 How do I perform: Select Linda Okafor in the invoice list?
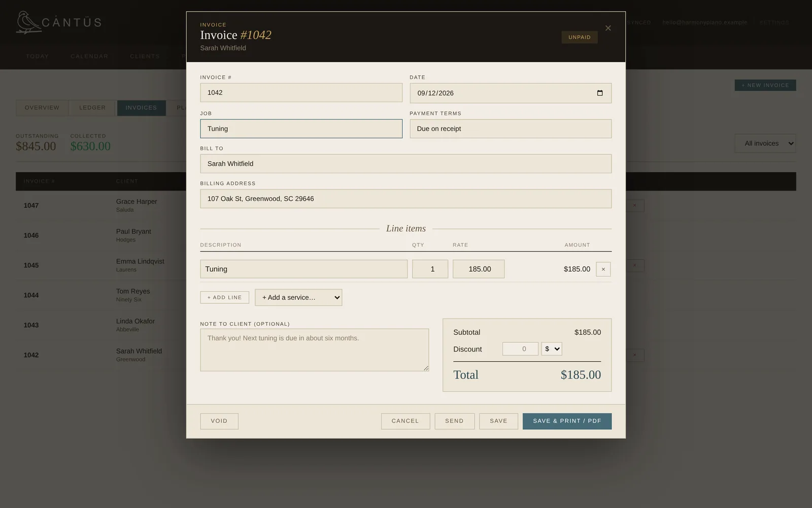pos(136,322)
